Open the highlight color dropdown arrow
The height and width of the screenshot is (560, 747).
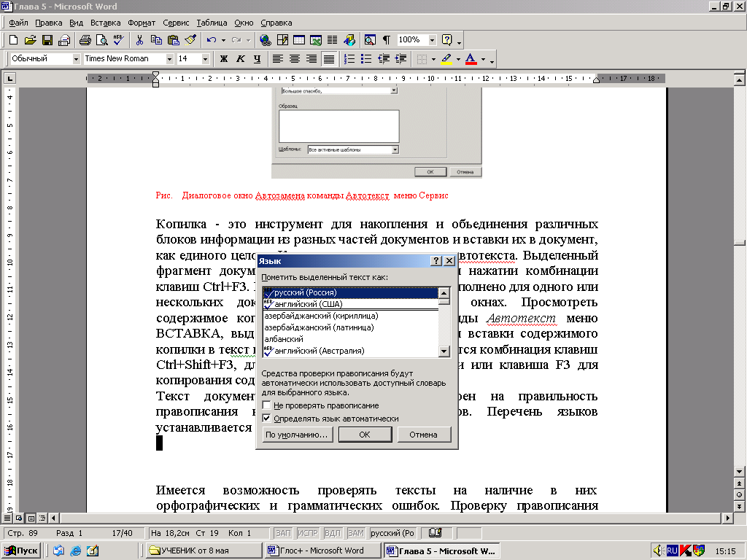458,59
